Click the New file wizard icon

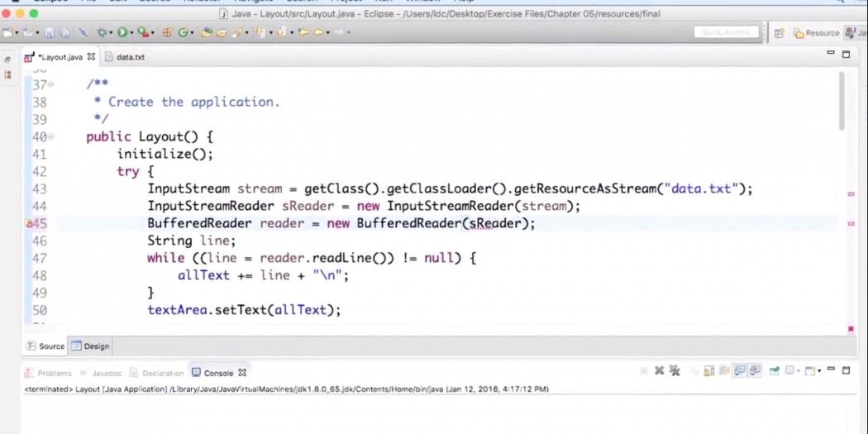click(x=7, y=33)
